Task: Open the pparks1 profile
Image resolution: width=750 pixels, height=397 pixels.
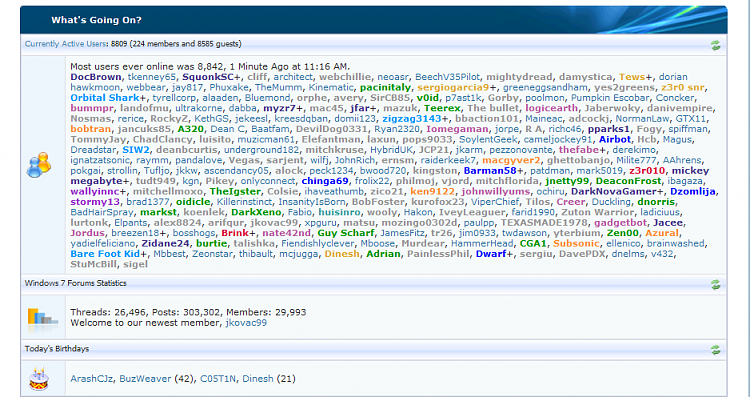Action: tap(609, 129)
